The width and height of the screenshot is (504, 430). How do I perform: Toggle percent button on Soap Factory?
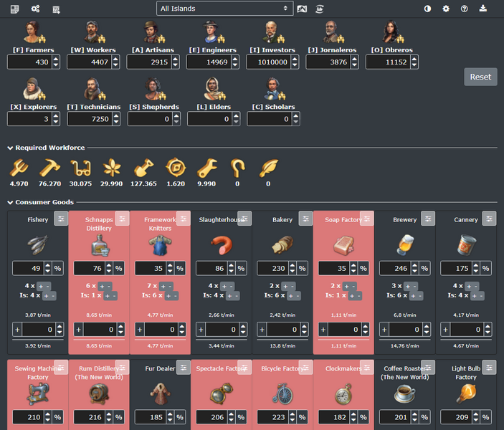pos(363,268)
